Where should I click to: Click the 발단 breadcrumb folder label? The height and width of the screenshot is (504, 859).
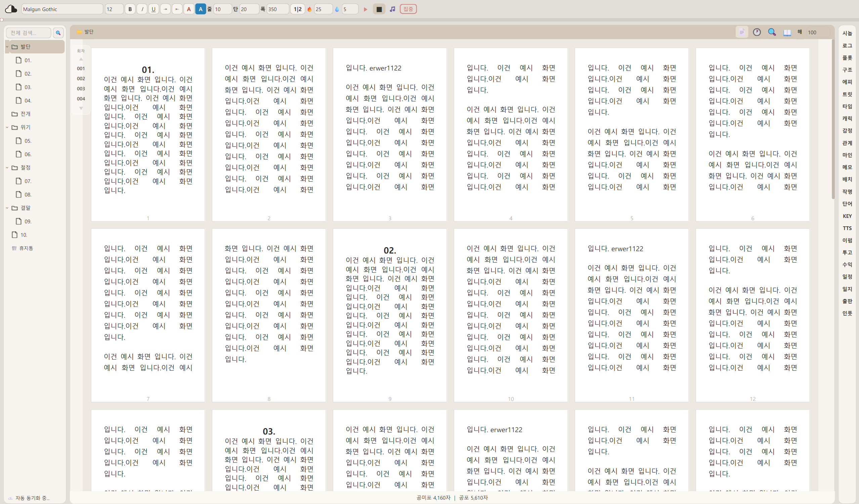point(85,32)
